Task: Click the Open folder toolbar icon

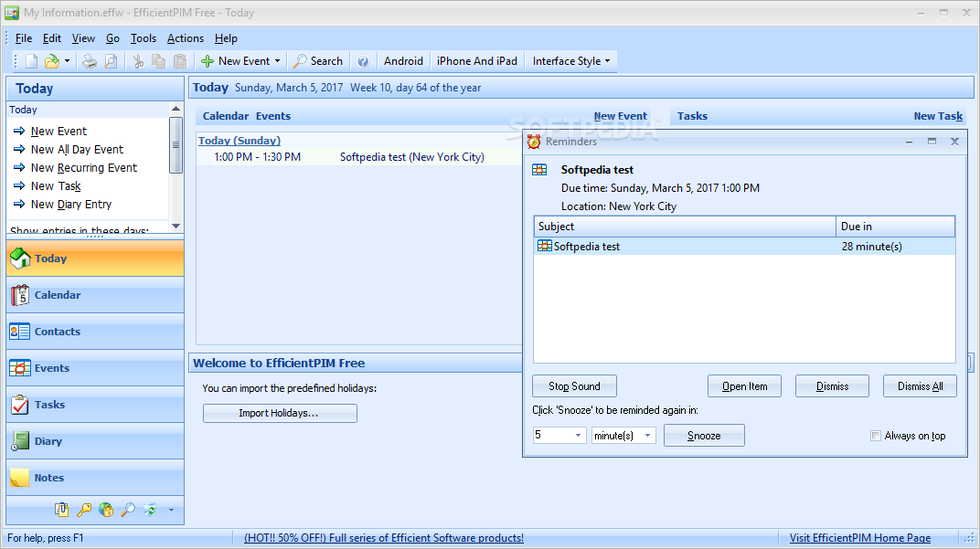Action: [x=51, y=61]
